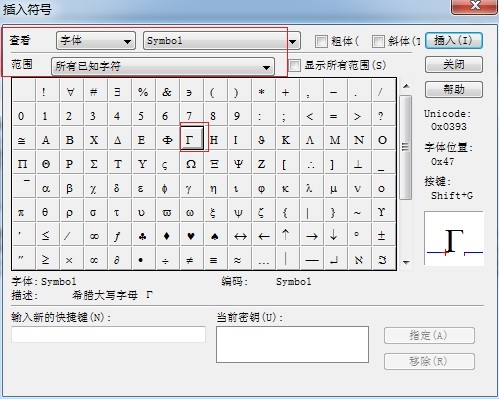
Task: Click the 指定(A) button
Action: (x=429, y=335)
